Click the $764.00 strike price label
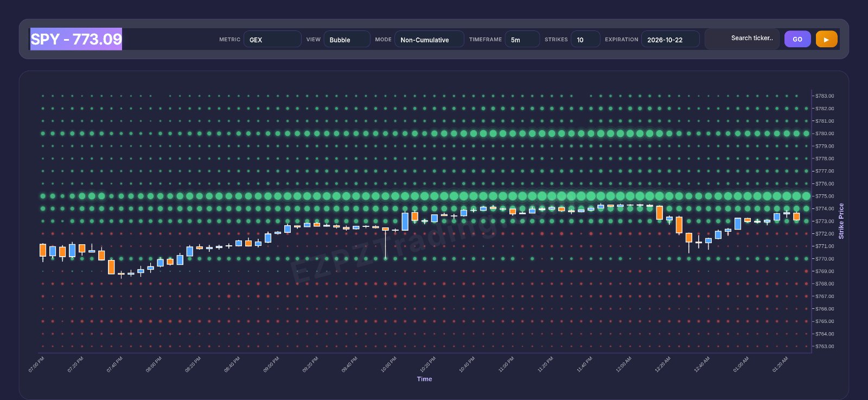This screenshot has width=868, height=400. click(825, 334)
